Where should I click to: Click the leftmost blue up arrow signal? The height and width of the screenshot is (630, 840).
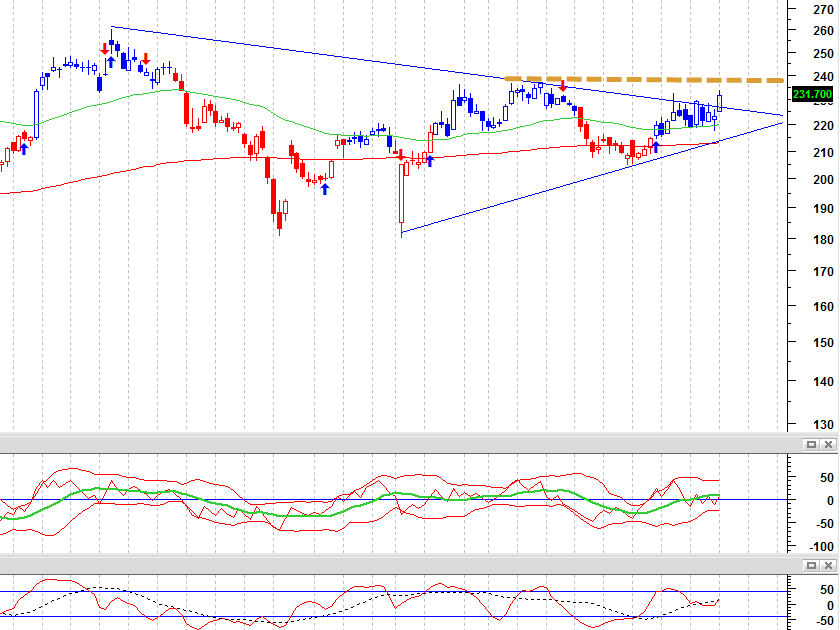point(24,149)
